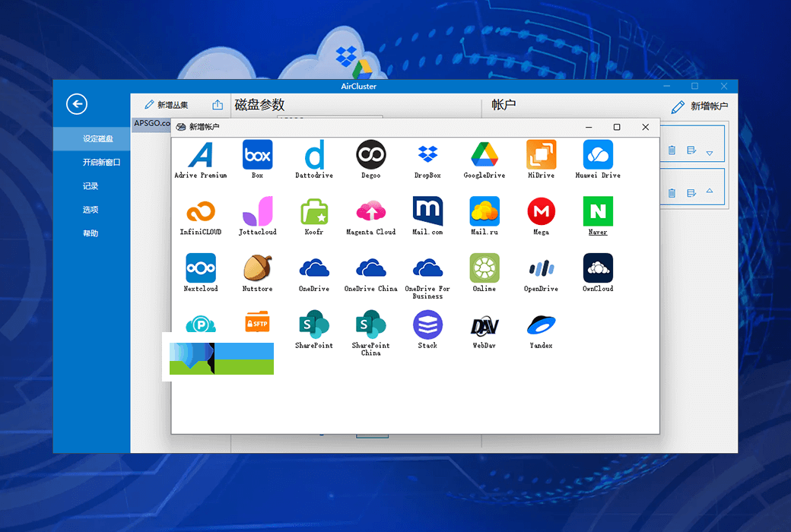Click the 磁盘参数 heading
The image size is (791, 532).
[x=260, y=105]
